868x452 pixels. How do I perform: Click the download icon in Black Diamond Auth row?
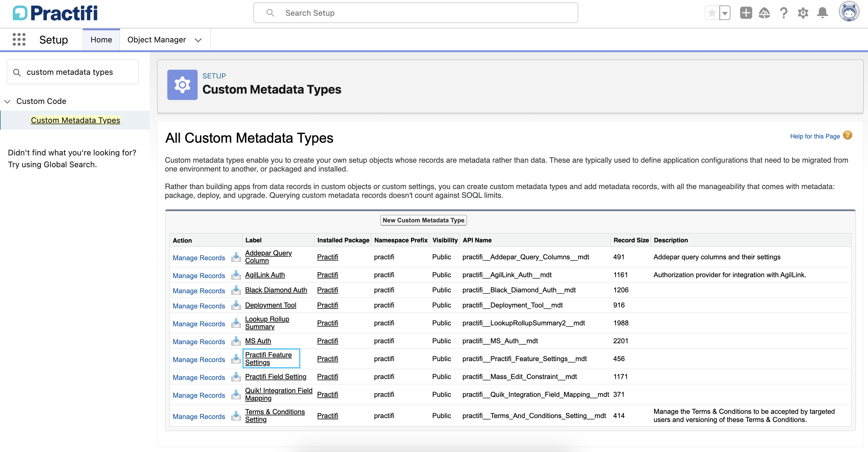(x=236, y=290)
